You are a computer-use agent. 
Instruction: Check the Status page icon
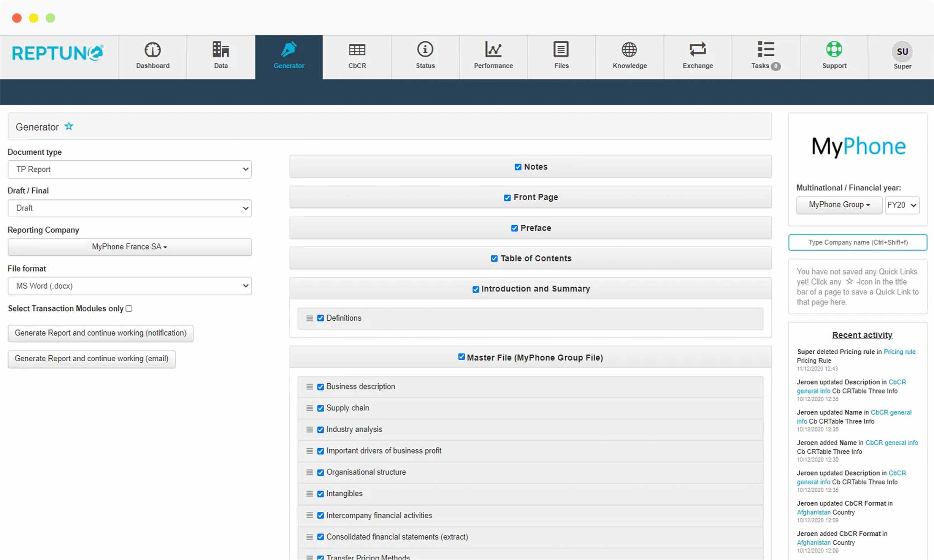click(425, 56)
